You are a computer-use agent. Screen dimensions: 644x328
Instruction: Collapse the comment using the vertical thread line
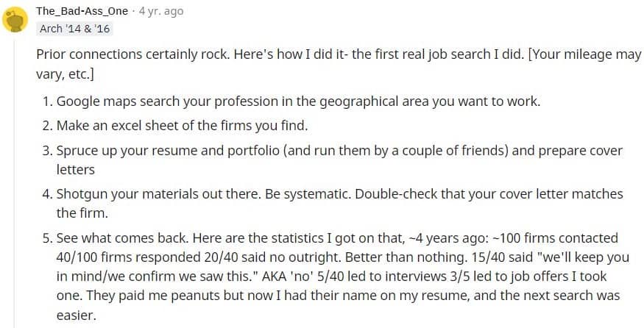pos(15,182)
